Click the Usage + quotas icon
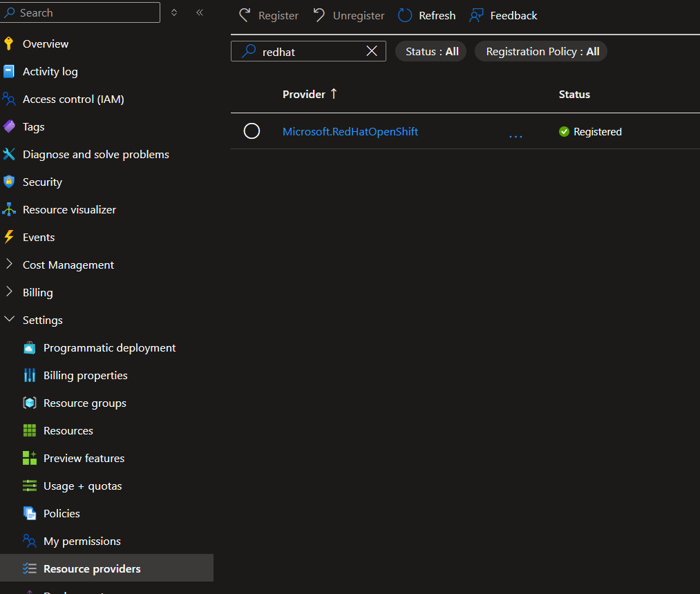 coord(30,486)
